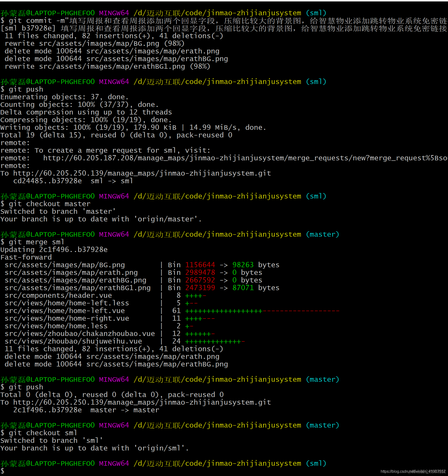The image size is (448, 476).
Task: Click the 'Writing objects: 100% (19/19)' line
Action: 133,128
